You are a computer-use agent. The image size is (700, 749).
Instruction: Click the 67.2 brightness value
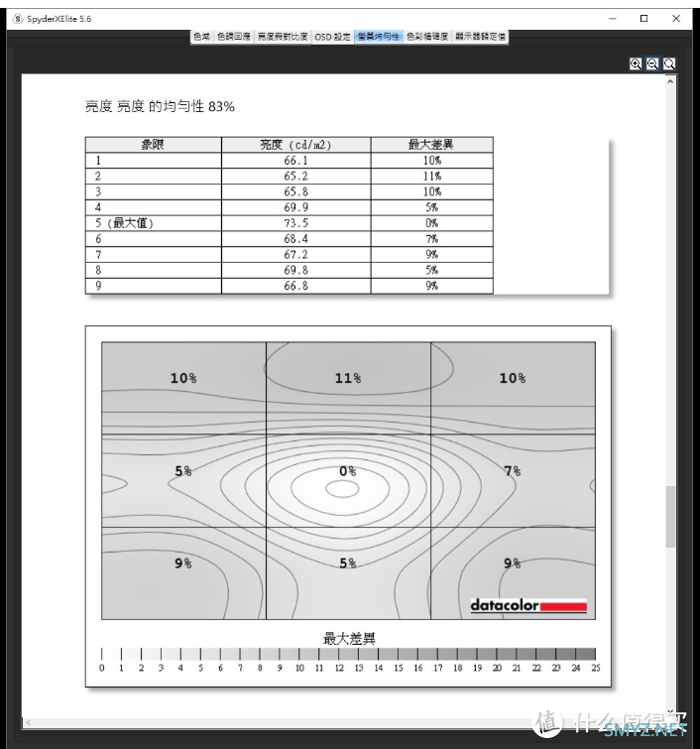click(296, 255)
